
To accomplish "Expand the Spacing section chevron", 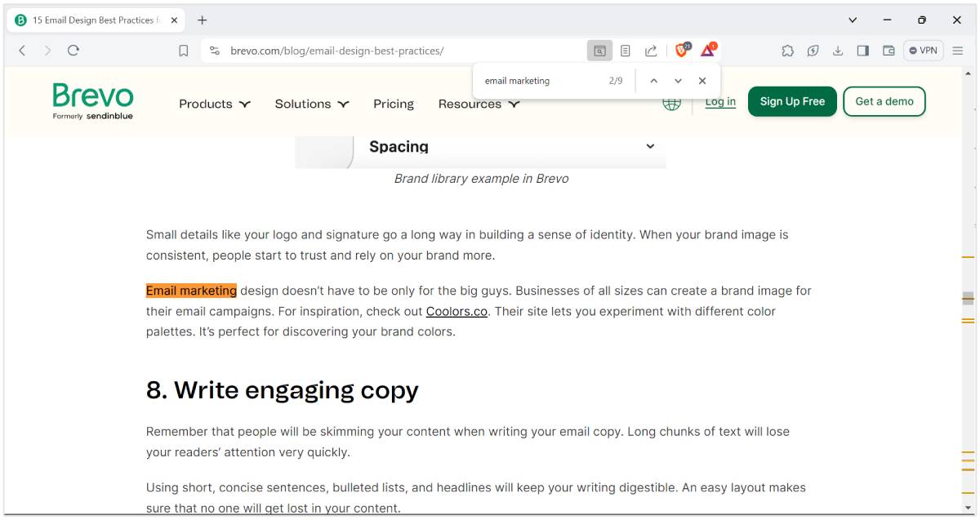I will (650, 146).
